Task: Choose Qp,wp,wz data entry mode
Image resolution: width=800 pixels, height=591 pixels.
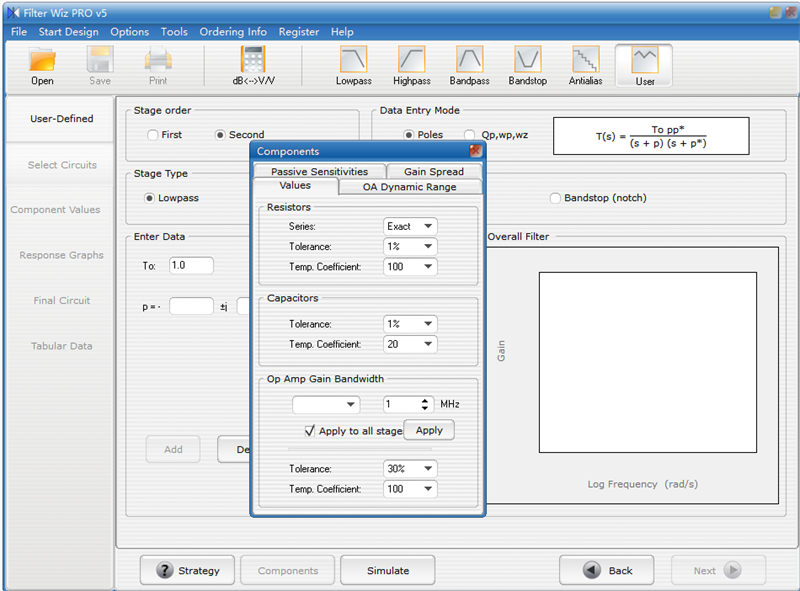Action: [x=469, y=135]
